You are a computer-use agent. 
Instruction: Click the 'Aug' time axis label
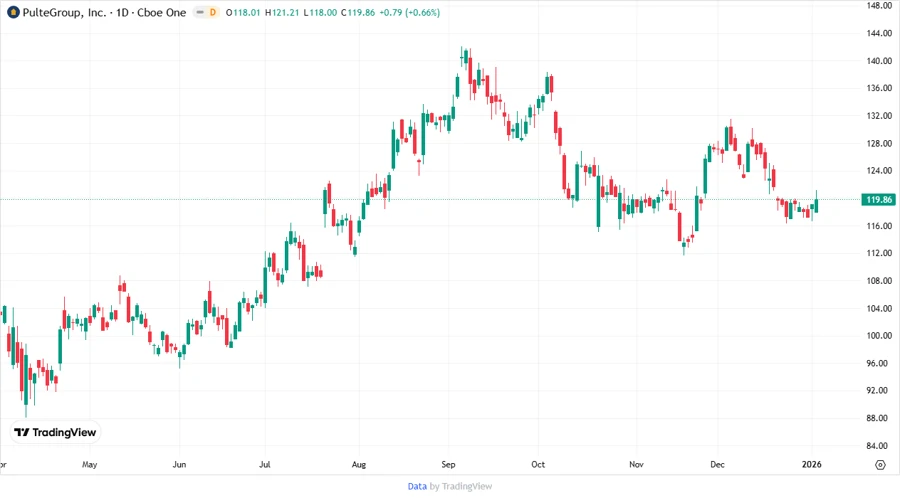(x=359, y=465)
